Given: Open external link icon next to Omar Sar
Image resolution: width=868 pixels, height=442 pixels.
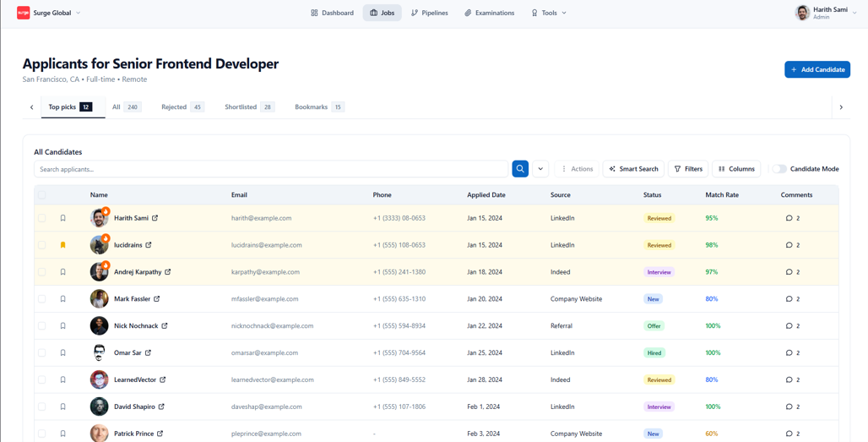Looking at the screenshot, I should tap(149, 353).
